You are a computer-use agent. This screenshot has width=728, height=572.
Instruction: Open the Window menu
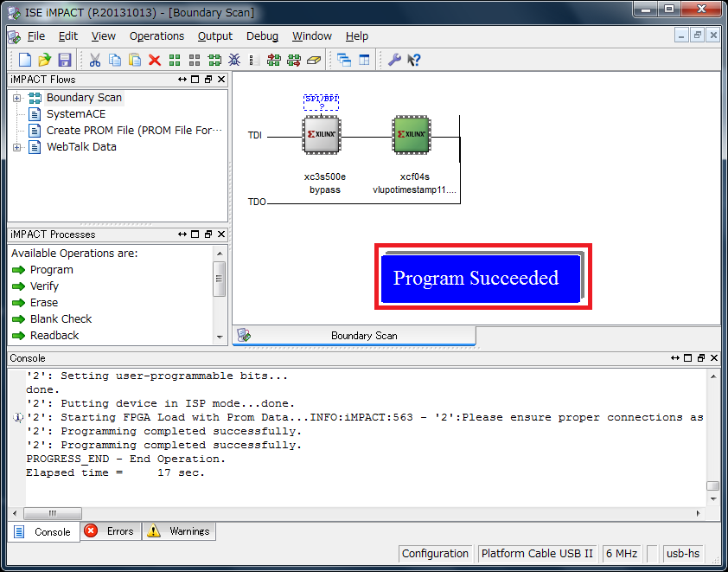[312, 36]
